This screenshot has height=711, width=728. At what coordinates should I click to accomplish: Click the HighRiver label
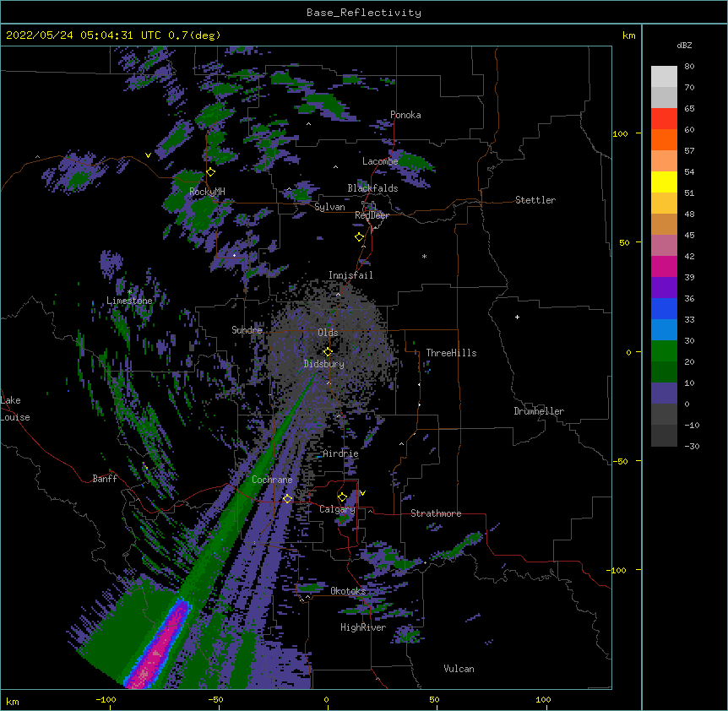[363, 627]
